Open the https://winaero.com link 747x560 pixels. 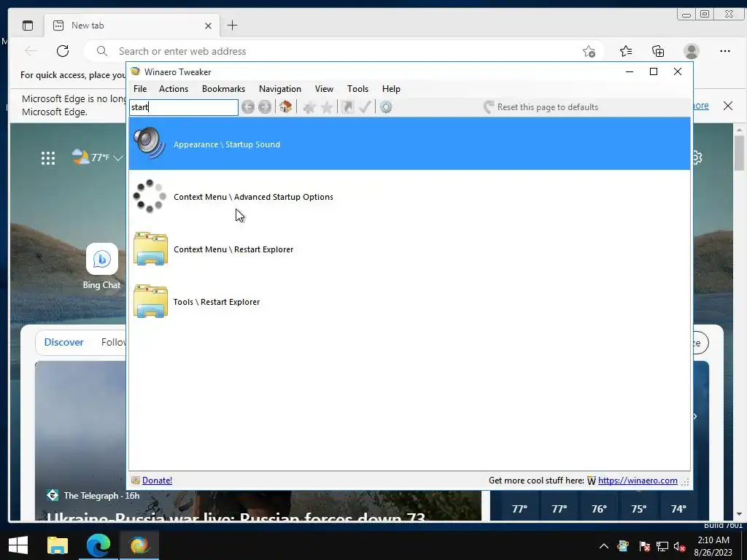638,481
